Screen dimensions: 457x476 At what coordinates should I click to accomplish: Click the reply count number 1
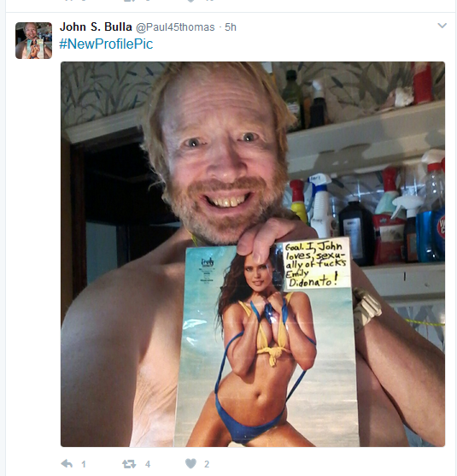(84, 464)
